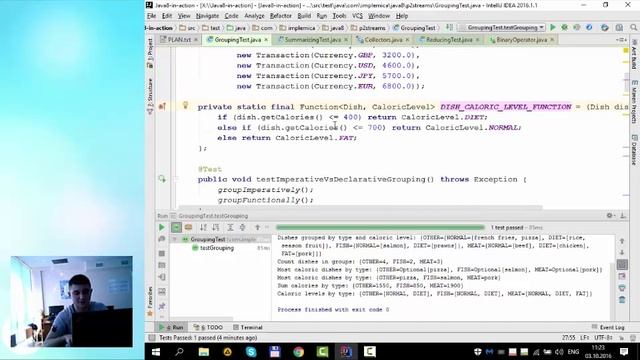Viewport: 640px width, 360px height.
Task: Click the green test progress bar
Action: click(x=380, y=227)
